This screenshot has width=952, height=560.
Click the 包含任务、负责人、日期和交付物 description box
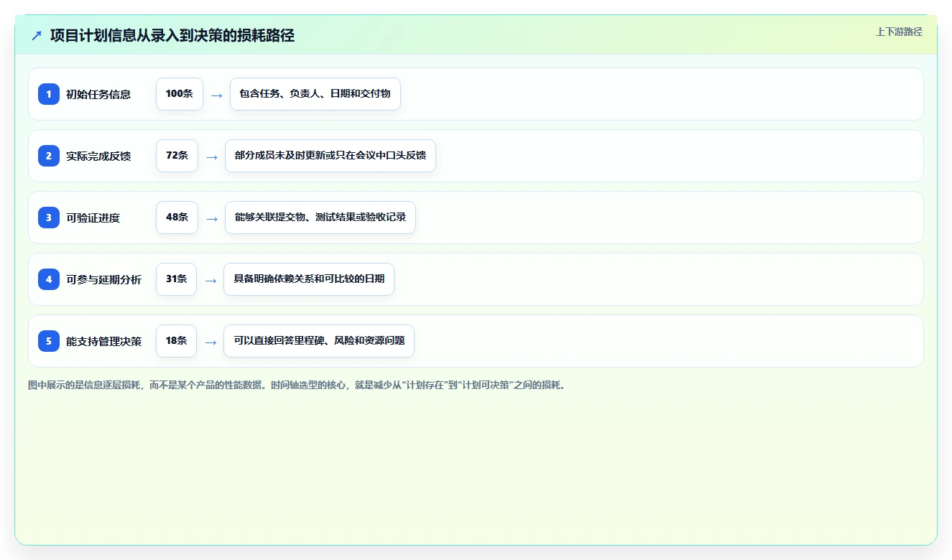315,94
